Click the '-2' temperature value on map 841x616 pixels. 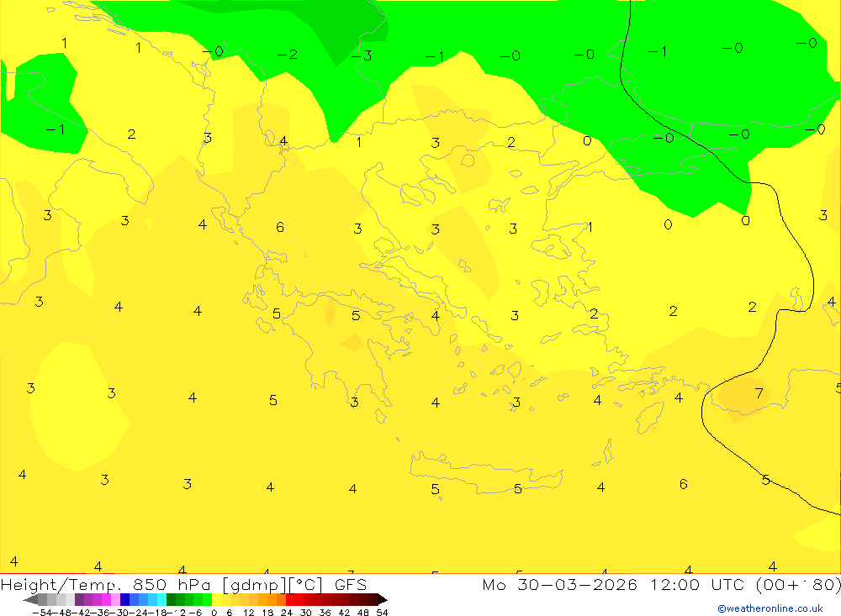pos(288,55)
